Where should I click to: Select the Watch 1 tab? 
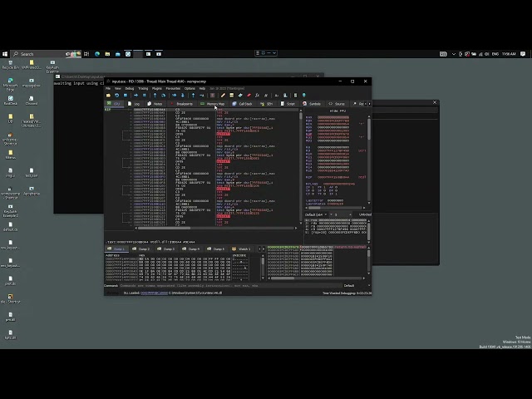coord(241,249)
